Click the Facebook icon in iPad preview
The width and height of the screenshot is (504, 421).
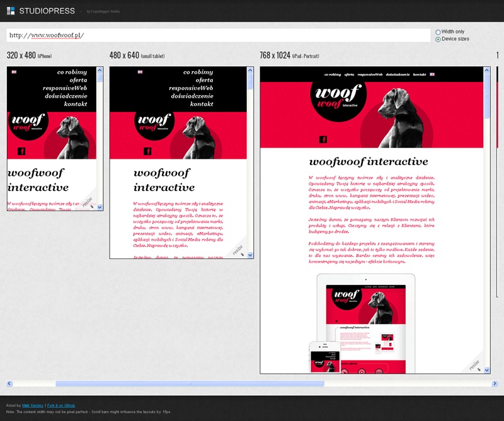(323, 140)
